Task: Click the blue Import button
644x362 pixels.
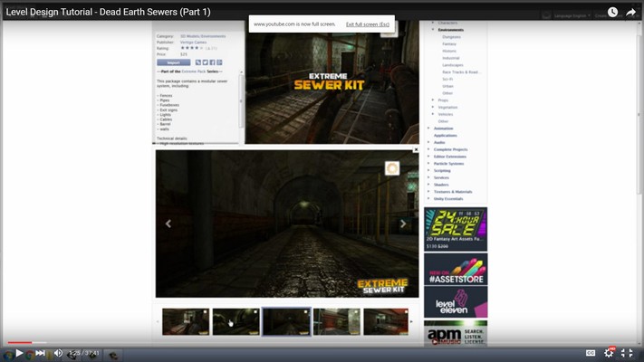Action: [x=173, y=62]
